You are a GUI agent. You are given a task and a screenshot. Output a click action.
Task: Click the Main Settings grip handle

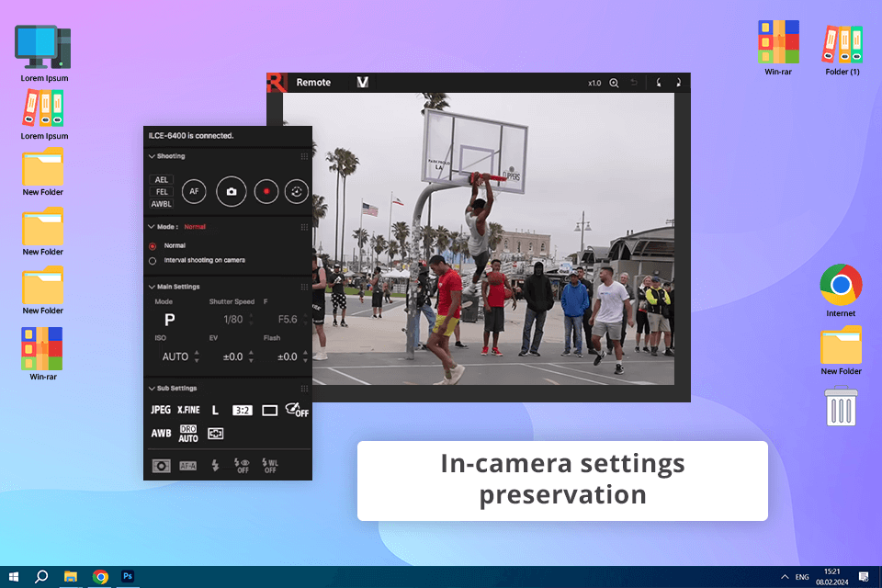[304, 287]
